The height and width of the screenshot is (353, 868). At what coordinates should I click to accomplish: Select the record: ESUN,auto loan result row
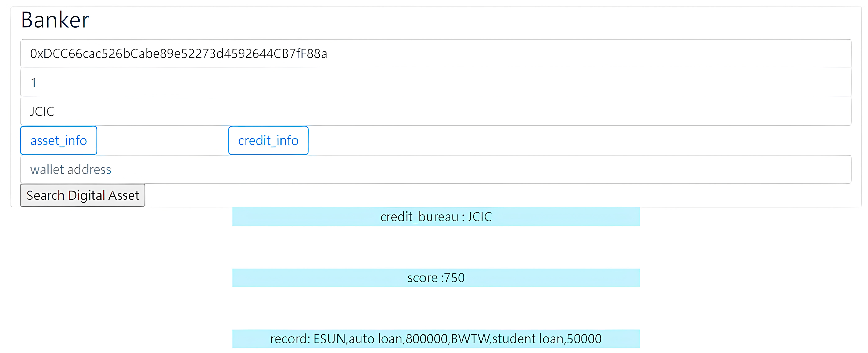pyautogui.click(x=436, y=339)
